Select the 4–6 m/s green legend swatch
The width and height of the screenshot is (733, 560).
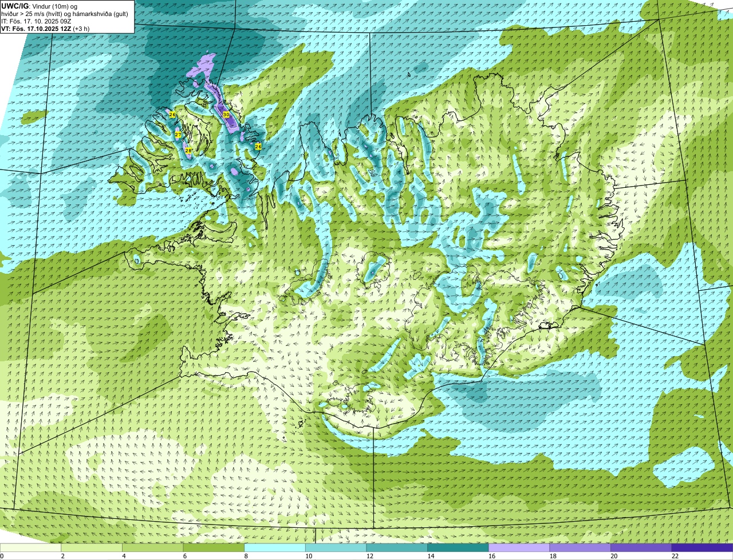153,547
